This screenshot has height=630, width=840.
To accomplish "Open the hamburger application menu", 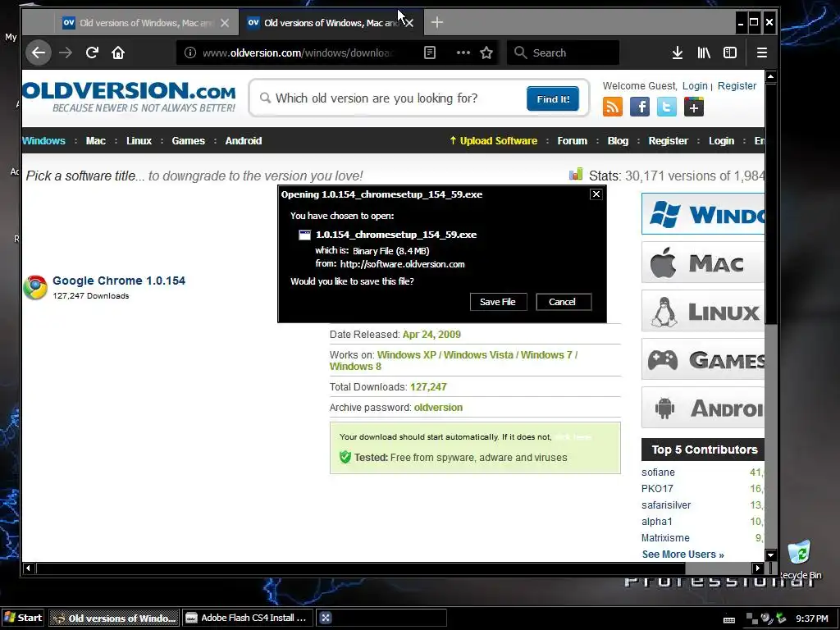I will tap(762, 52).
